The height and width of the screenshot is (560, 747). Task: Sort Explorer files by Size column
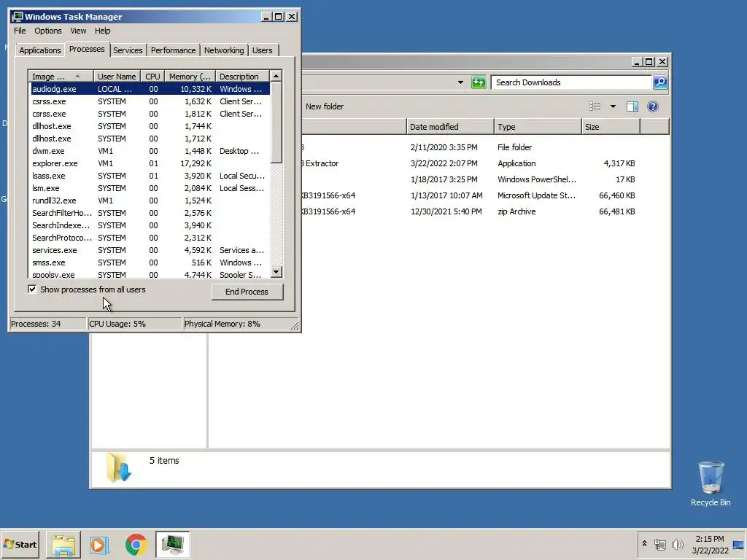click(x=611, y=127)
